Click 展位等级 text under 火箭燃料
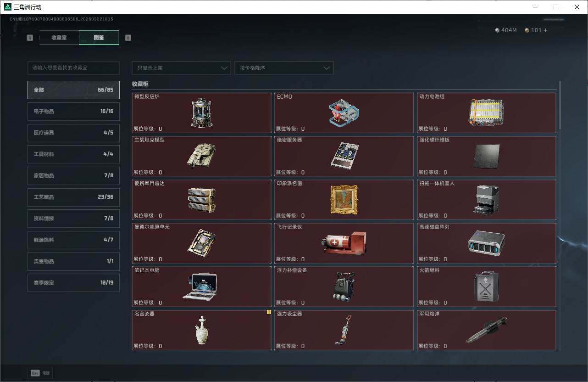588x382 pixels. (433, 303)
